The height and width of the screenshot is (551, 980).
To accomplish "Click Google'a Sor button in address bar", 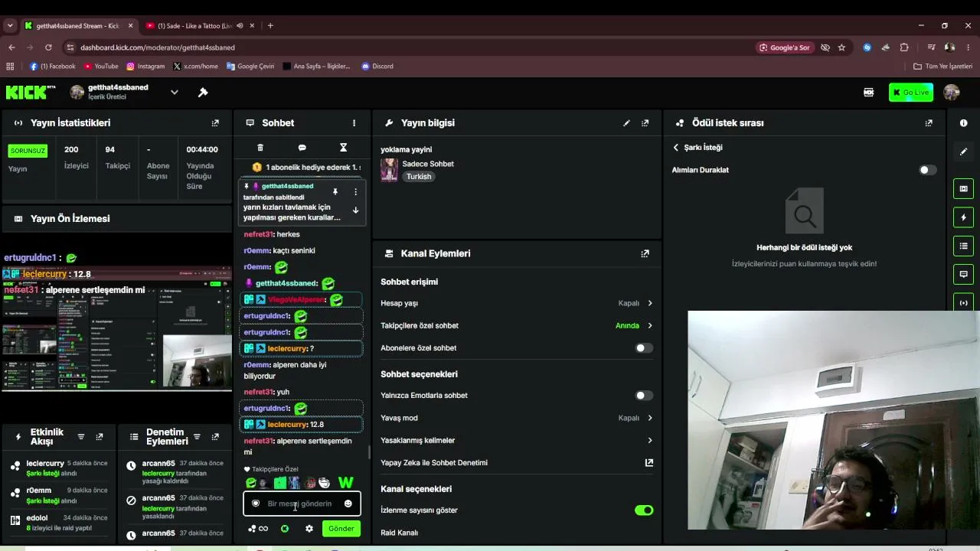I will [x=784, y=47].
